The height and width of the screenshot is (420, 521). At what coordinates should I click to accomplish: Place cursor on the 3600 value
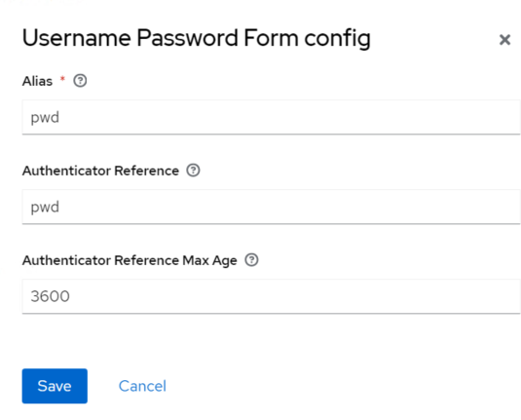click(x=51, y=296)
